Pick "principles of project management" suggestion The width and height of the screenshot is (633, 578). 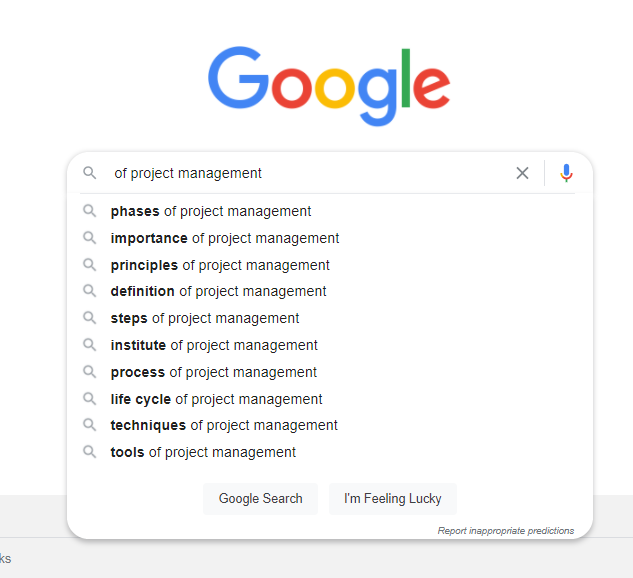pyautogui.click(x=220, y=265)
